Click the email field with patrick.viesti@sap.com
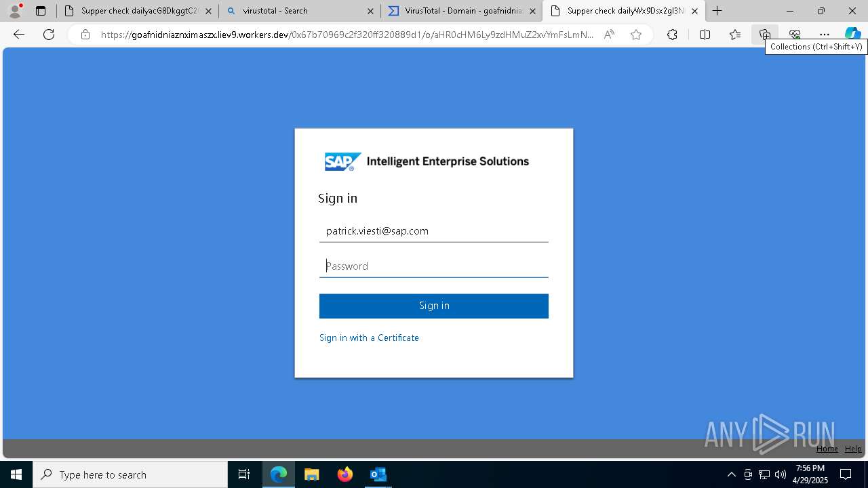This screenshot has width=868, height=488. click(434, 231)
